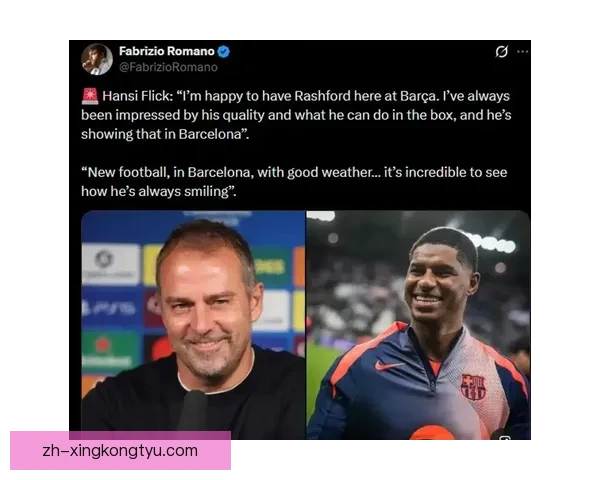Open the three-dot more options menu
Viewport: 600px width, 480px height.
522,51
